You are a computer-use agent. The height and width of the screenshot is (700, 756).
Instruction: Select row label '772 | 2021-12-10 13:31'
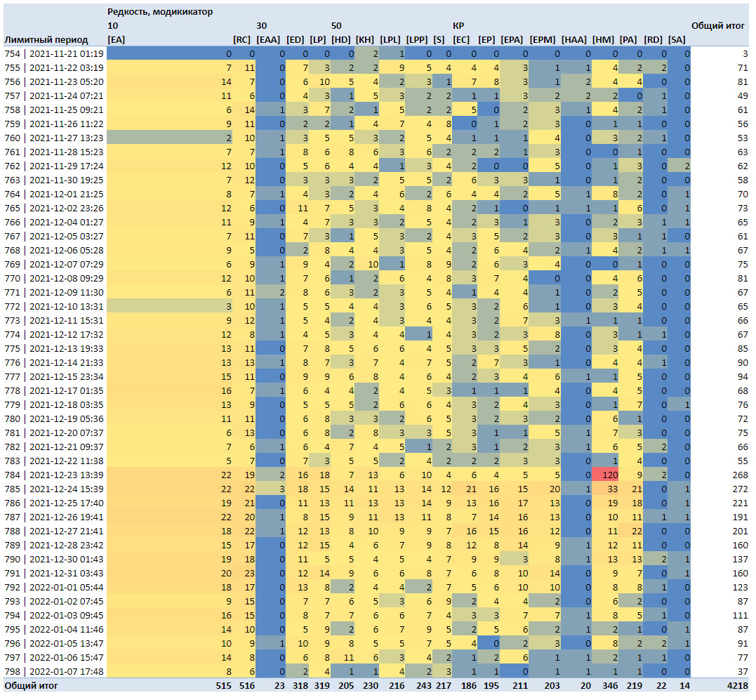coord(54,306)
